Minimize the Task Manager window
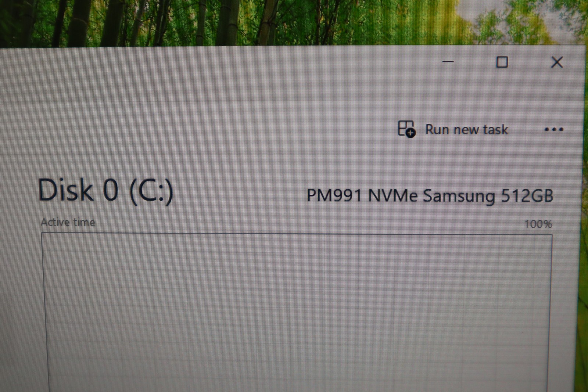Viewport: 588px width, 392px height. [x=448, y=62]
